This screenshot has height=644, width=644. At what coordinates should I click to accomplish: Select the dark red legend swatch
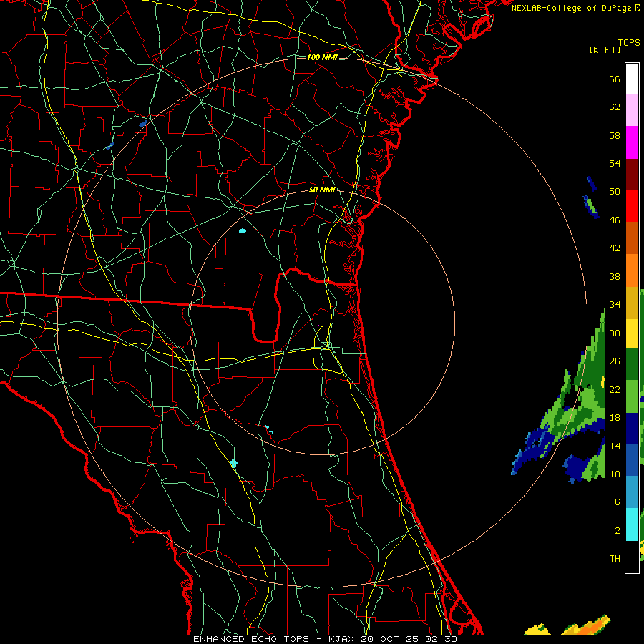632,174
